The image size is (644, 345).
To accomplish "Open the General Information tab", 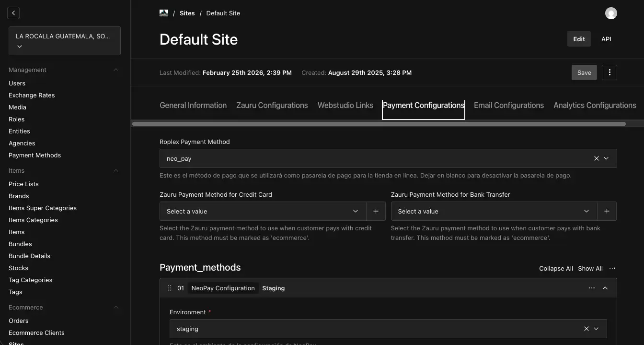I will 193,105.
